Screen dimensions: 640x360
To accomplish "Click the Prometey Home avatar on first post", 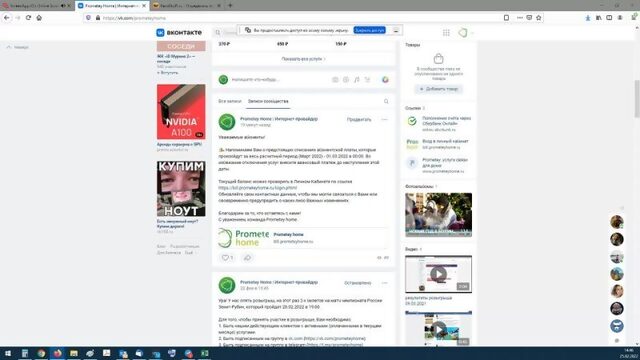I will point(227,122).
